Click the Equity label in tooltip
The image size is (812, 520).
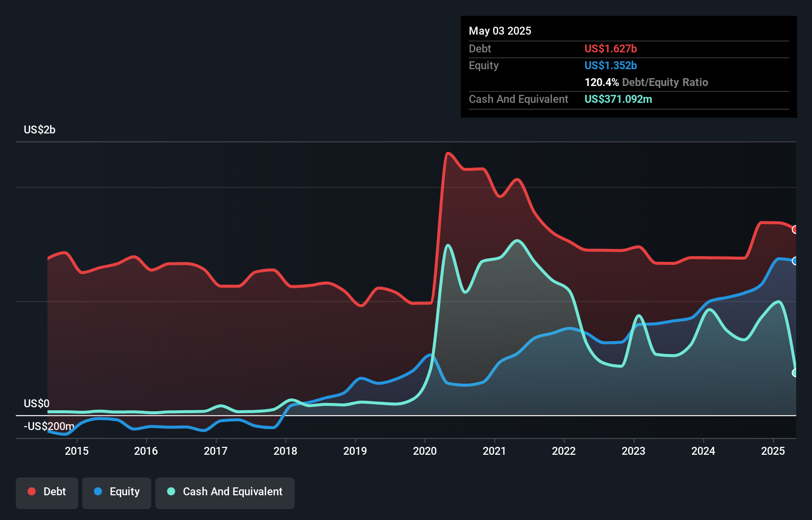pyautogui.click(x=484, y=65)
